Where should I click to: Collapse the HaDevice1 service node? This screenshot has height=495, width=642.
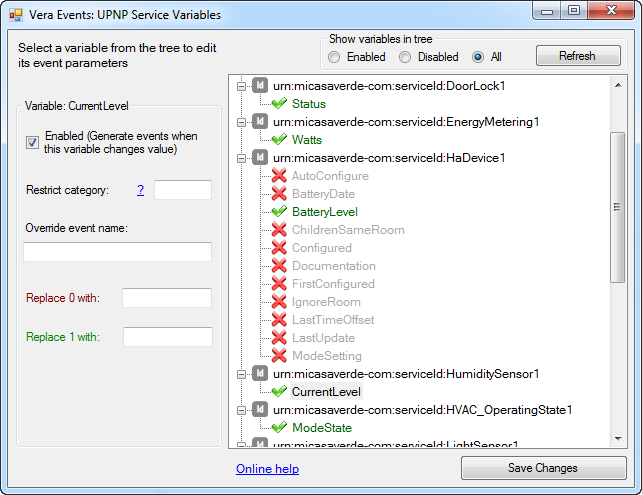[242, 158]
